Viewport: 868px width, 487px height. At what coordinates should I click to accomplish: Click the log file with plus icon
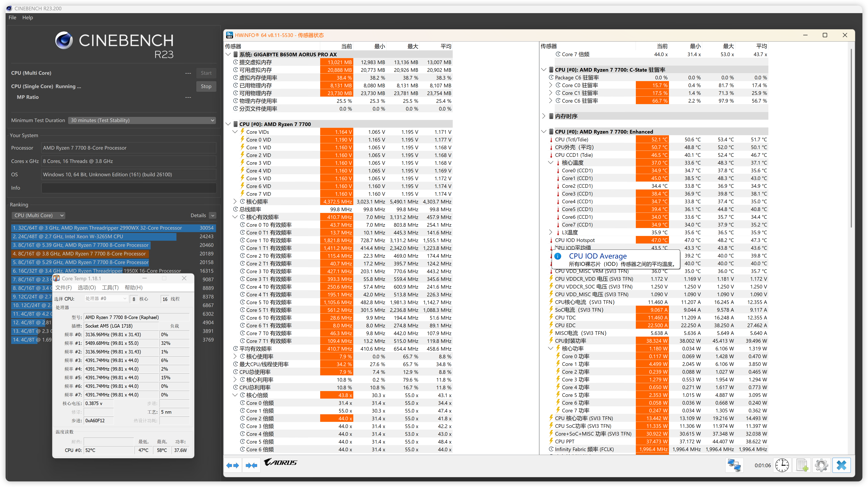point(802,465)
